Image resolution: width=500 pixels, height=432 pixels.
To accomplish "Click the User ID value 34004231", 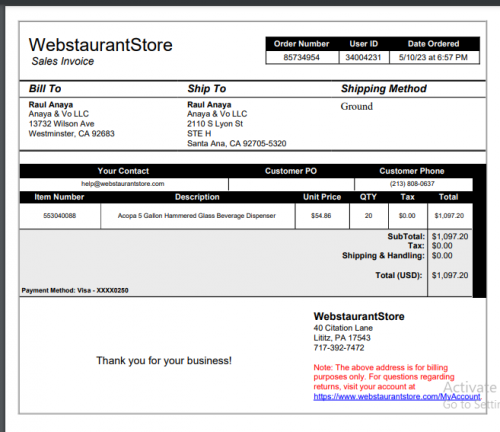I will (363, 57).
